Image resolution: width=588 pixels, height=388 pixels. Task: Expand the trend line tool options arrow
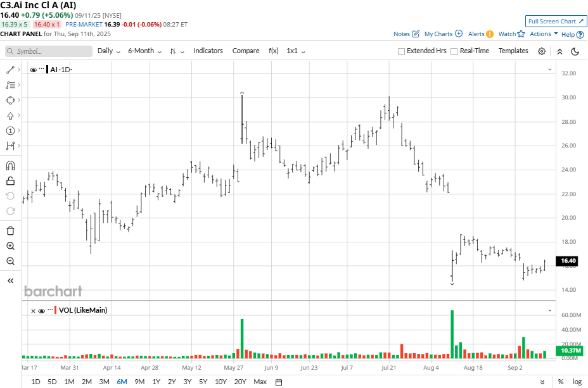[19, 70]
